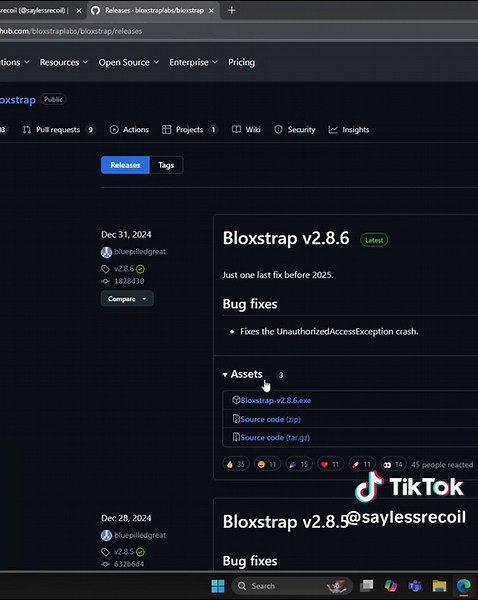Open the bloxstrap repository name link
The width and height of the screenshot is (478, 600).
point(18,100)
